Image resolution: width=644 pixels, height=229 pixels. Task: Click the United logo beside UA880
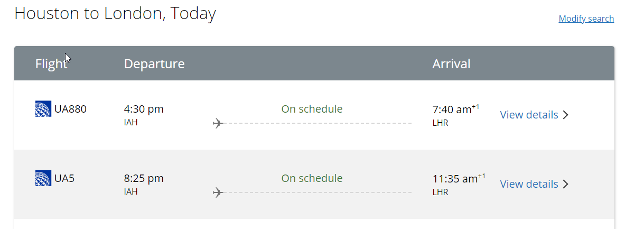pyautogui.click(x=43, y=109)
